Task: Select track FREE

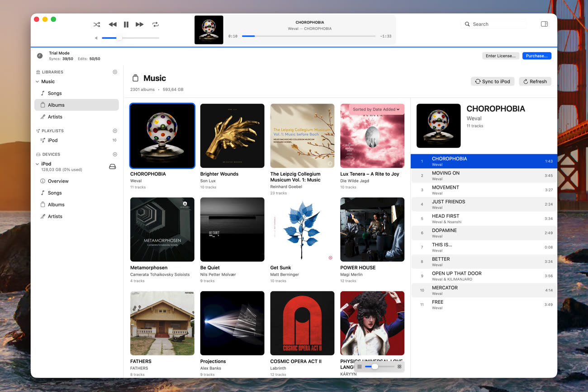Action: pos(484,305)
